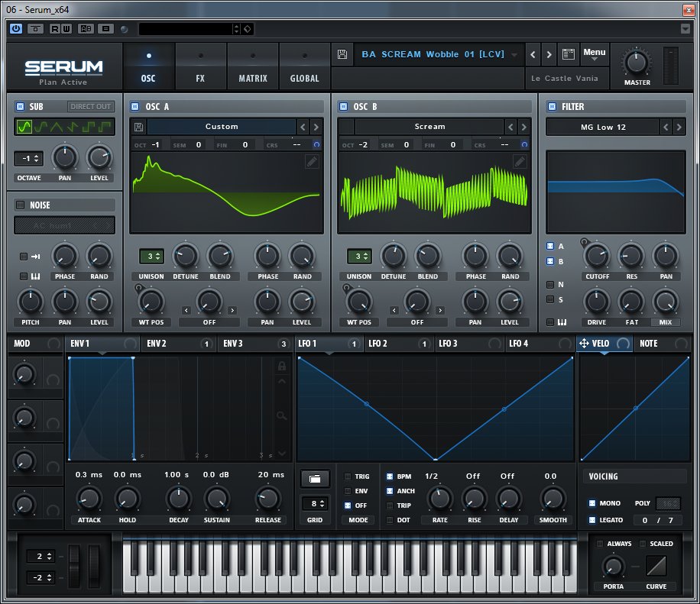Image resolution: width=700 pixels, height=604 pixels.
Task: Click the OSC A waveform display
Action: tap(226, 192)
